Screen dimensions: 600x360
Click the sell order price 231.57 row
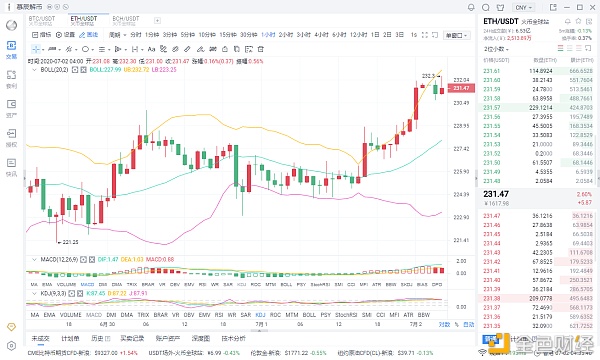coord(538,108)
